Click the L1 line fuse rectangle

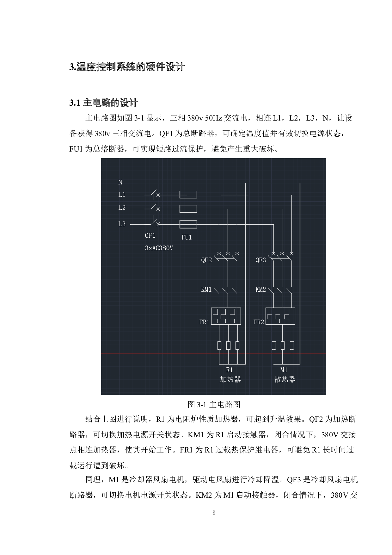(188, 195)
